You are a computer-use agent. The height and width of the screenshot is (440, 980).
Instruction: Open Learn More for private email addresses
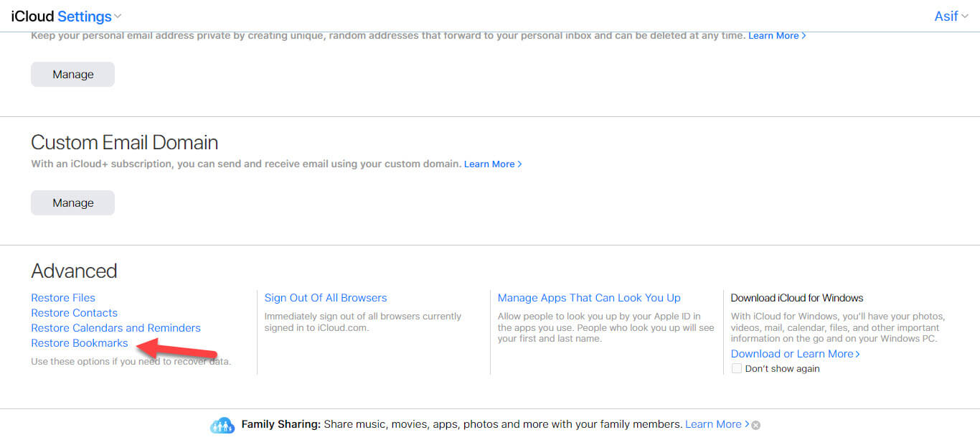point(776,36)
